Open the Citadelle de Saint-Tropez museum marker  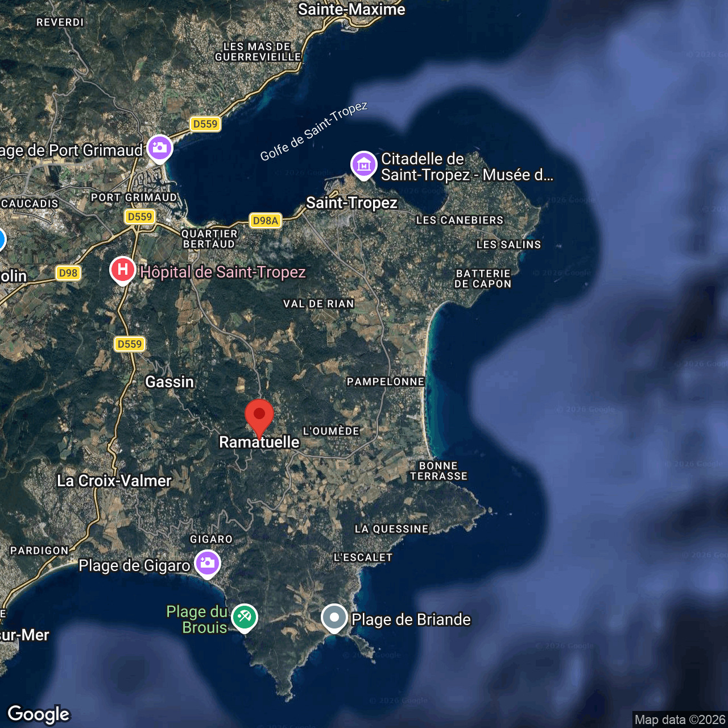[364, 166]
